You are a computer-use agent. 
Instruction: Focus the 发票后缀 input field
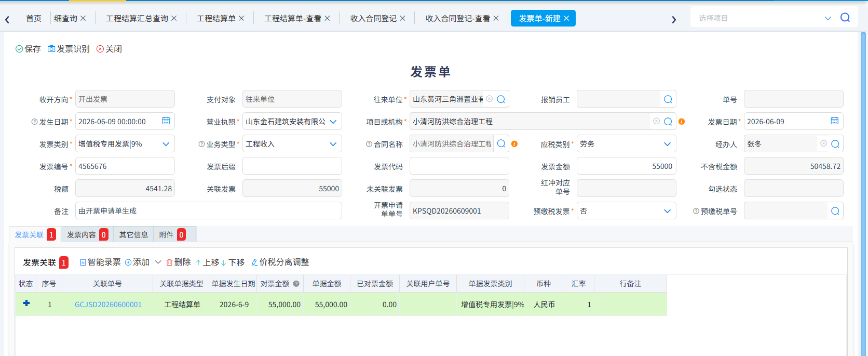tap(292, 166)
